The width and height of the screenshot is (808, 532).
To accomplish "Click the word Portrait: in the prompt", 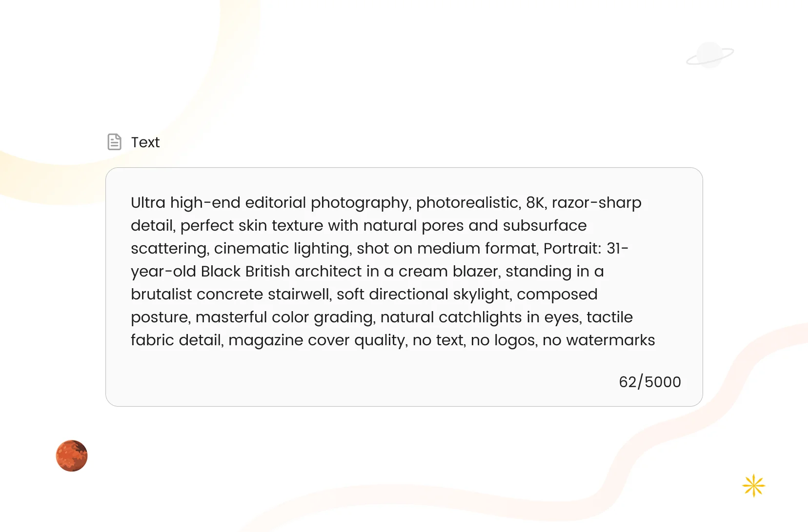I will coord(572,248).
